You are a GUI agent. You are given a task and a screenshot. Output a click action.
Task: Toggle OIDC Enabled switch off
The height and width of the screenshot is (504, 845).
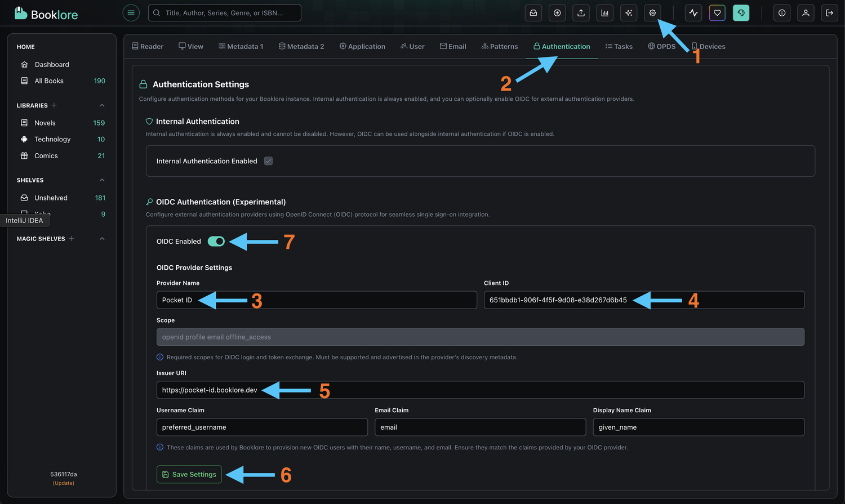[216, 241]
